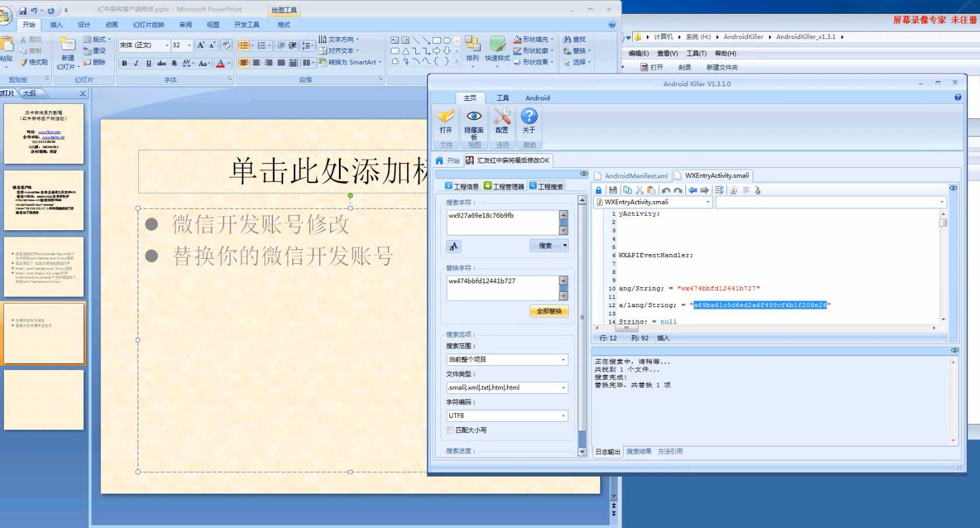Viewport: 980px width, 528px height.
Task: Open the font size 32 dropdown
Action: click(x=190, y=45)
